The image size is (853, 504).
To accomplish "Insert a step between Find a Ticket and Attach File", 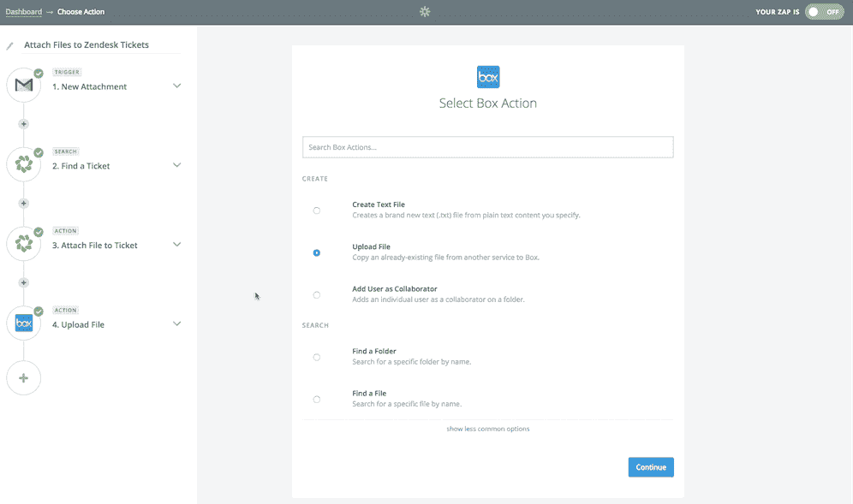I will coord(23,204).
